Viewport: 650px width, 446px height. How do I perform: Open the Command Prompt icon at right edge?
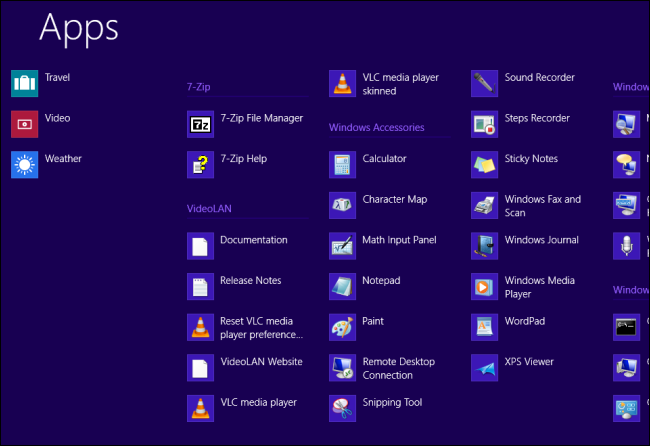point(627,327)
